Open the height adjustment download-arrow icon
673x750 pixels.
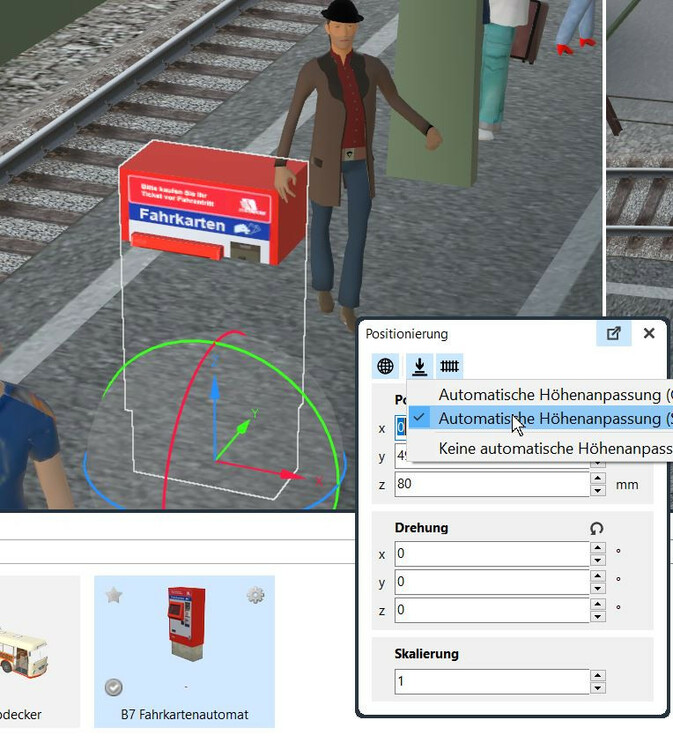[419, 366]
